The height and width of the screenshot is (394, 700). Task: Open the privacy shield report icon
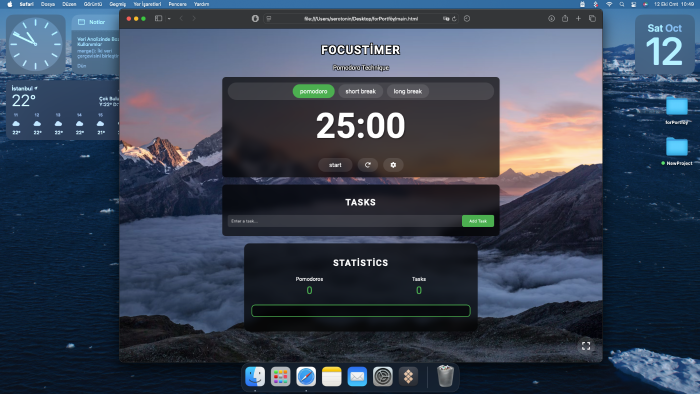click(255, 19)
